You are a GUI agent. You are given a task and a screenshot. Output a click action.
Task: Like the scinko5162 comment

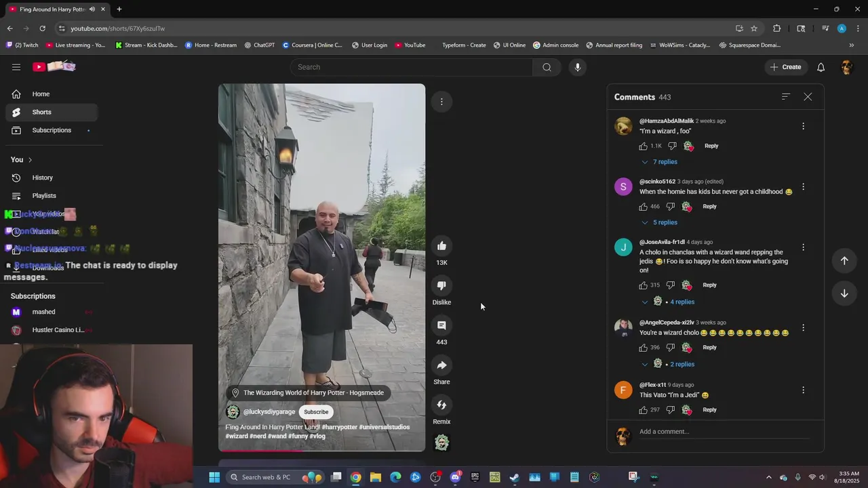[x=644, y=206]
